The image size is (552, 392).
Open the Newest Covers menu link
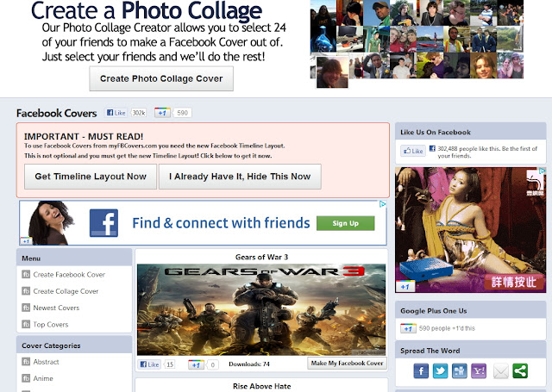(x=56, y=308)
